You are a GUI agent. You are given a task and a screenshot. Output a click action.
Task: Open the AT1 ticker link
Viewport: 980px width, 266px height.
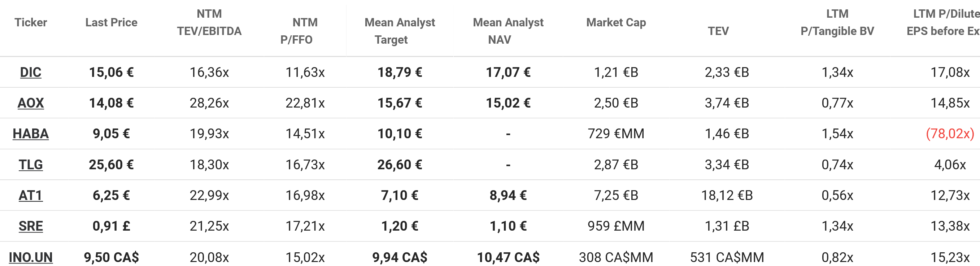click(30, 196)
